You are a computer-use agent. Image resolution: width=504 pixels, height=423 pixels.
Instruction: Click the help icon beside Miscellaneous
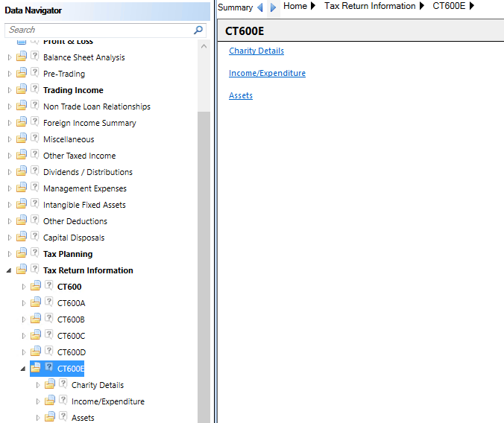(x=35, y=138)
